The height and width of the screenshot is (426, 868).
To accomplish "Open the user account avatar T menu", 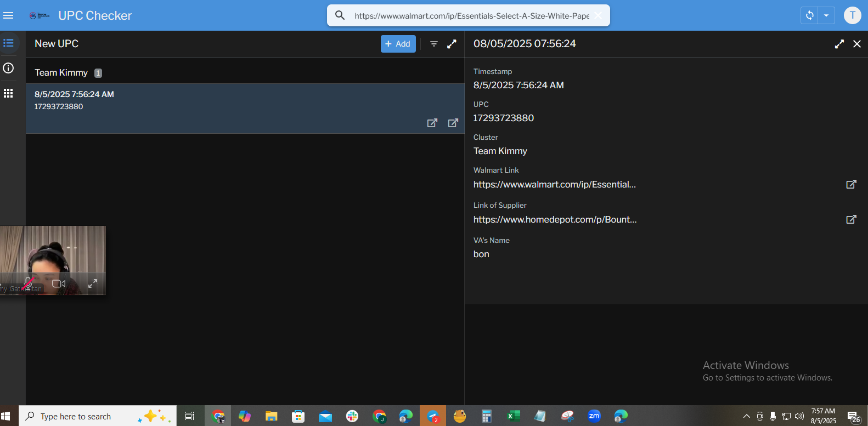I will coord(852,15).
